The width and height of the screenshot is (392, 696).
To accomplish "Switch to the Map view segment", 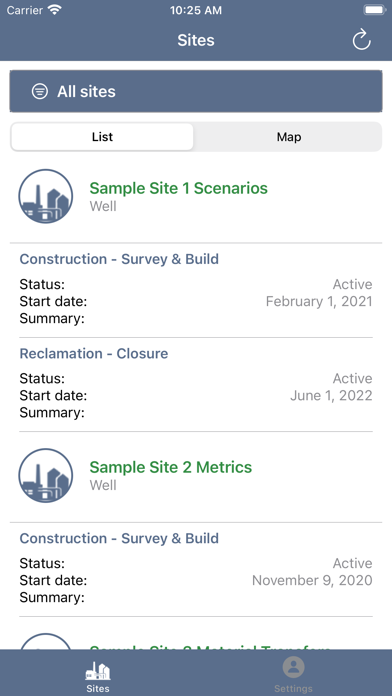I will (289, 137).
